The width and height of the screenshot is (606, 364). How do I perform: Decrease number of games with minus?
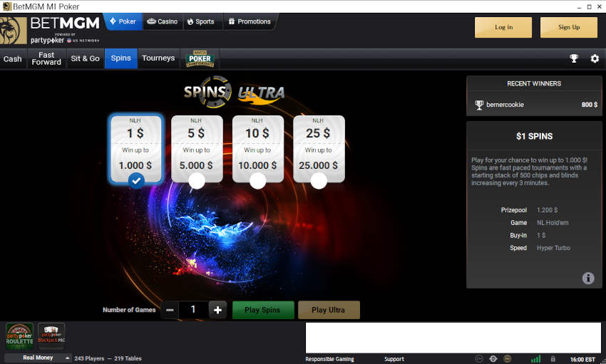point(170,310)
